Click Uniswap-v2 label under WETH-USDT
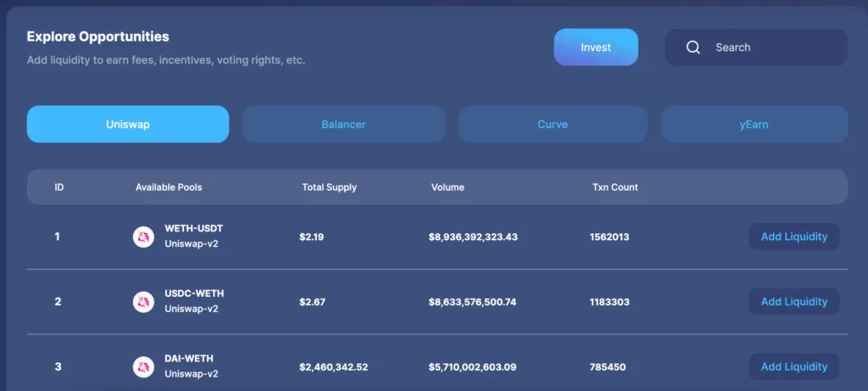868x391 pixels. (x=192, y=243)
